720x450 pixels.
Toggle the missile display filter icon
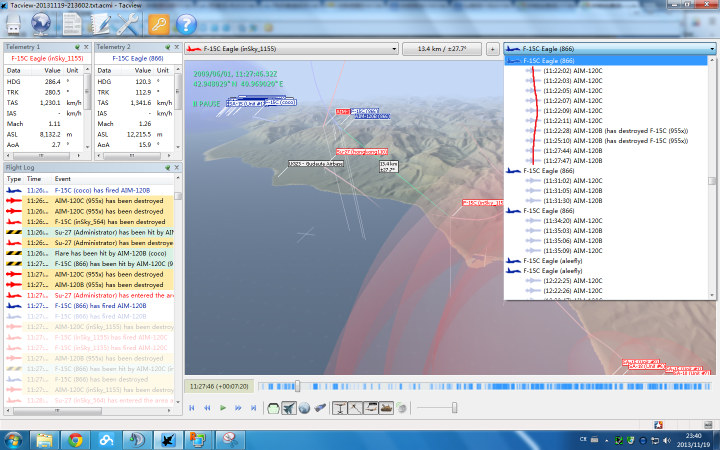320,407
